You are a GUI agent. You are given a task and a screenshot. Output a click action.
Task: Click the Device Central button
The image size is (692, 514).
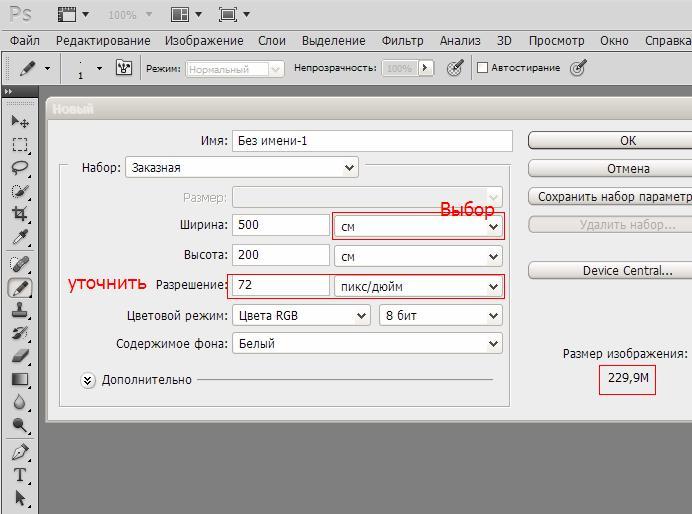pos(610,270)
